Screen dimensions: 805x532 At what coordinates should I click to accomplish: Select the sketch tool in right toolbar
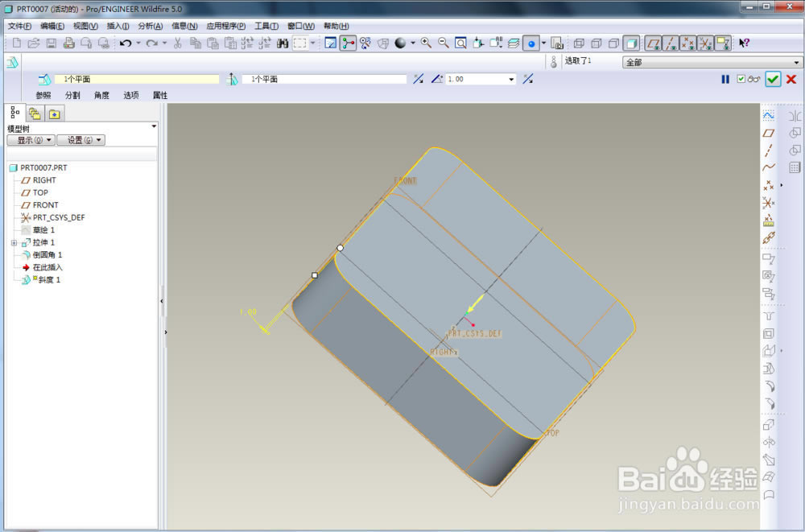pos(768,116)
